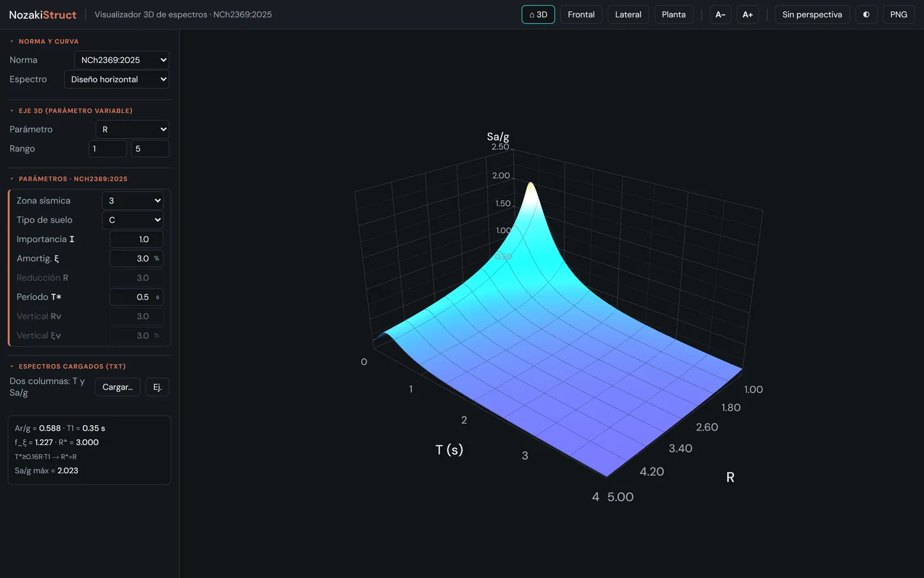The height and width of the screenshot is (578, 924).
Task: Click the R axis label
Action: click(730, 477)
